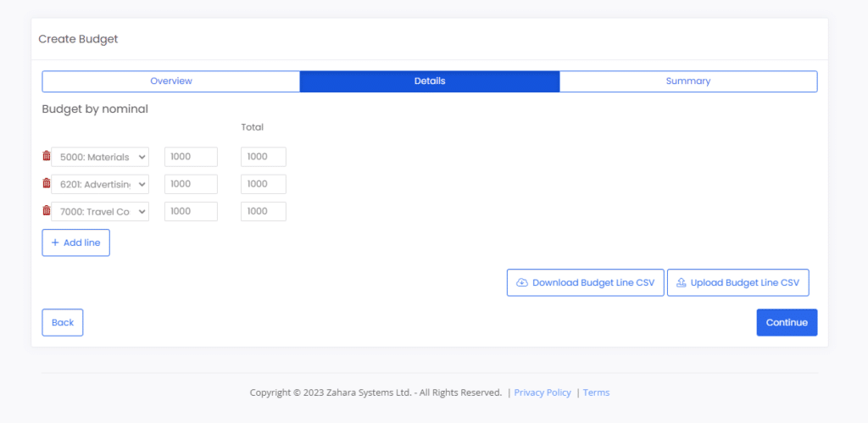Select the Details tab

click(430, 81)
